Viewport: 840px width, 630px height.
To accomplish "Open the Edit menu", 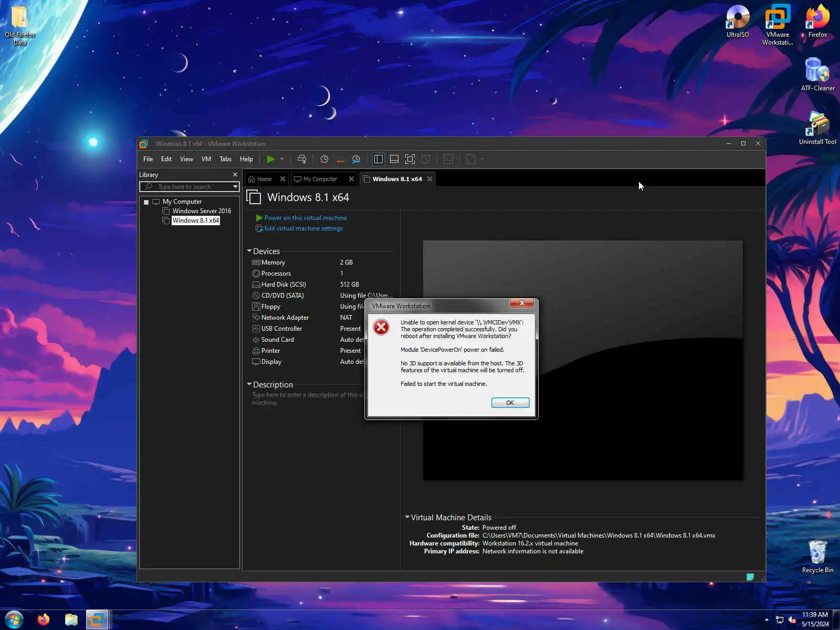I will coord(166,159).
